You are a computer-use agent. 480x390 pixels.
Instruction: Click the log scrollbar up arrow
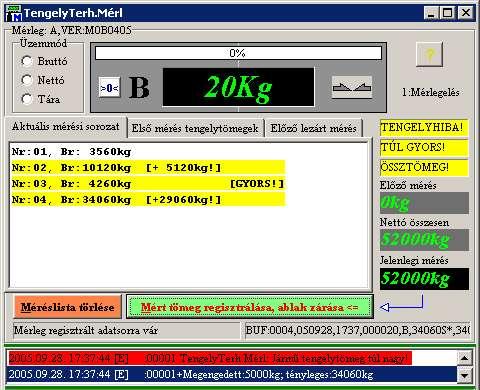point(464,358)
